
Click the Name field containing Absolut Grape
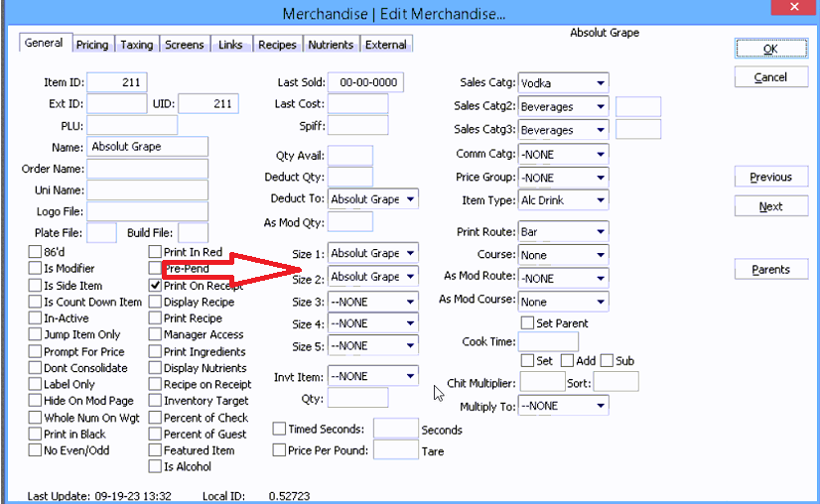point(148,147)
